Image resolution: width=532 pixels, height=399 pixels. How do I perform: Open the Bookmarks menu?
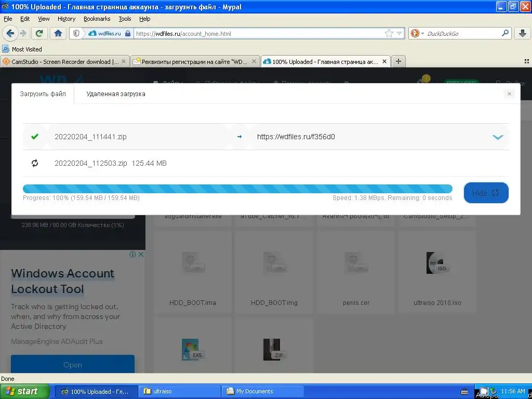97,19
